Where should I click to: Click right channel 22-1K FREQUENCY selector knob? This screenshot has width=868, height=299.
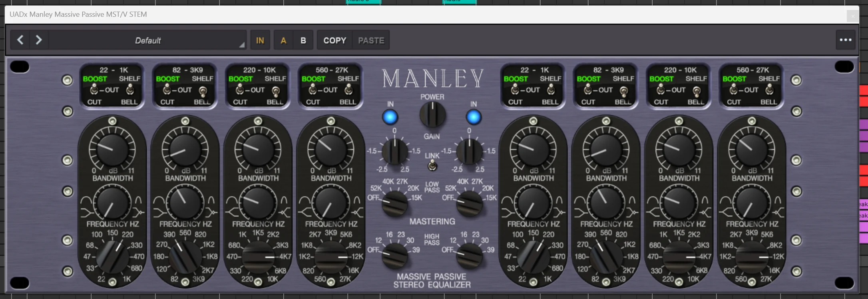(533, 257)
